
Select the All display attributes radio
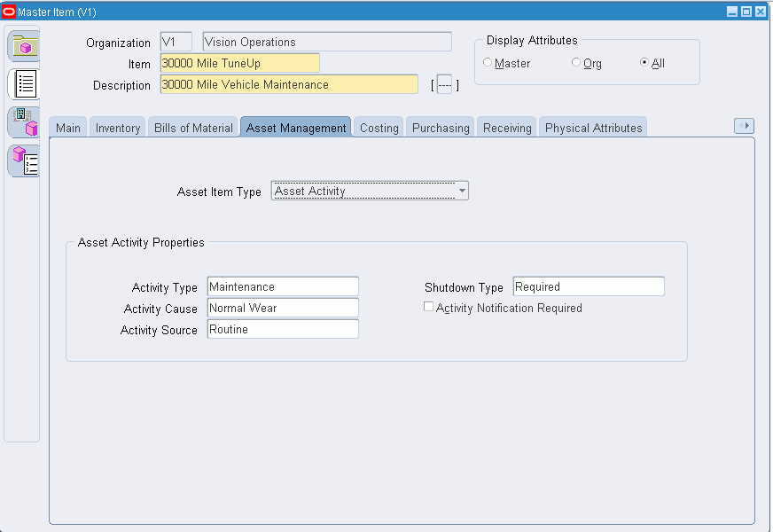point(644,62)
